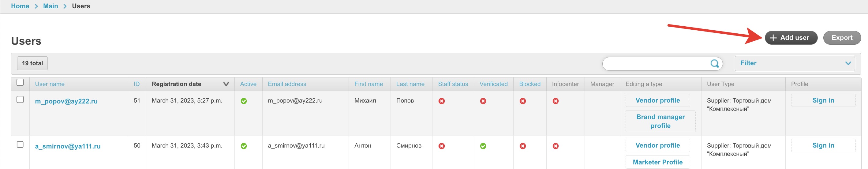Check the a_smirnov@ya111.ru row checkbox
The height and width of the screenshot is (169, 868).
20,145
